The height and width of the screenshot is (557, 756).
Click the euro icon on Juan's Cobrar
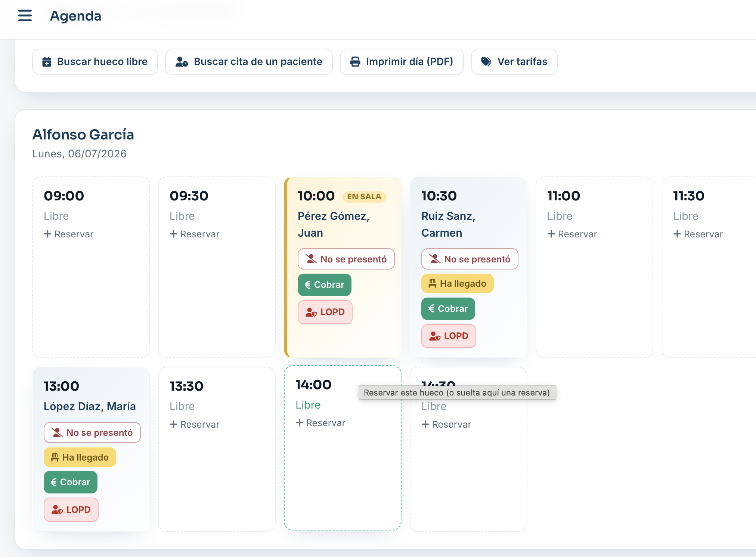[308, 285]
